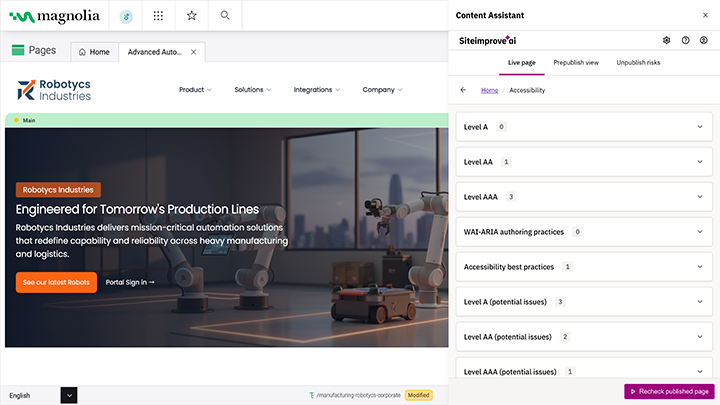Screen dimensions: 720x405
Task: Click the Portal Sign in link
Action: tap(130, 282)
